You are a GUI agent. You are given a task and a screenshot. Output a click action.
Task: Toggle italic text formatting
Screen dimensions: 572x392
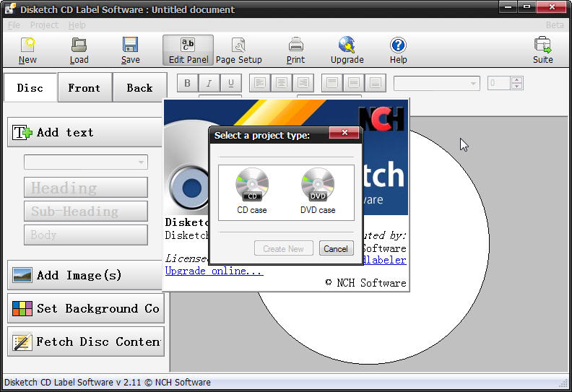pyautogui.click(x=209, y=83)
